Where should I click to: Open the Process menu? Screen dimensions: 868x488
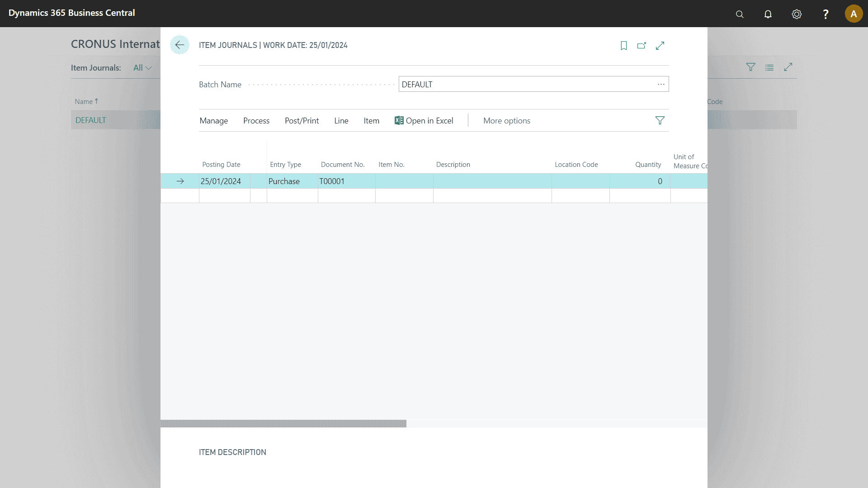(x=256, y=121)
